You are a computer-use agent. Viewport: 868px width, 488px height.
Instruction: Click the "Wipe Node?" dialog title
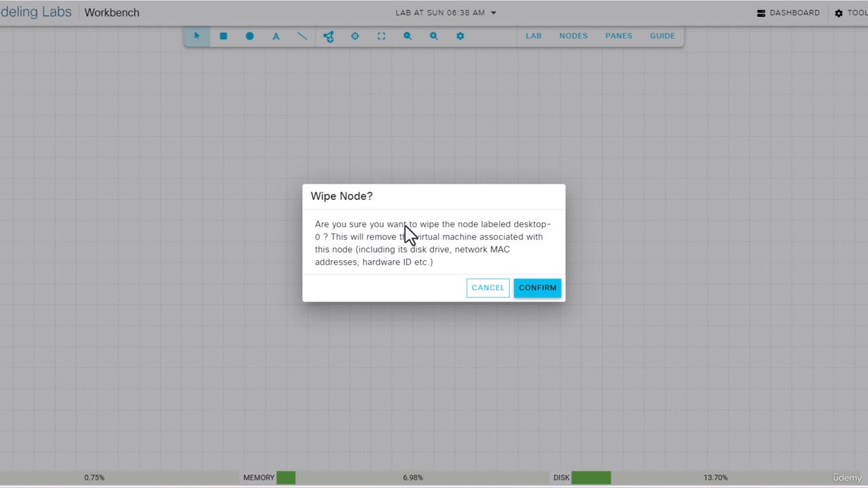[342, 196]
